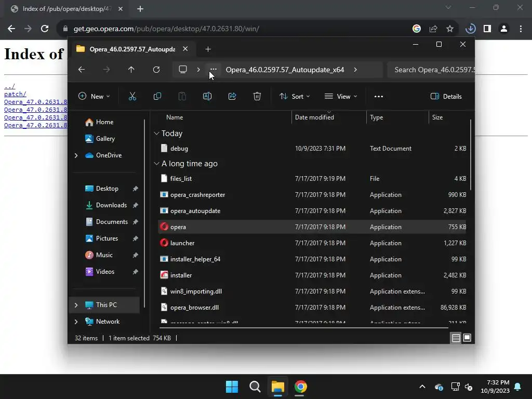Screen dimensions: 532x399
Task: Reload the Chrome page
Action: tap(45, 29)
